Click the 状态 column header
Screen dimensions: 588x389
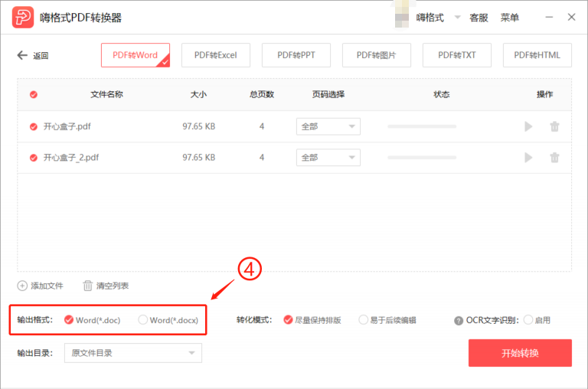(441, 94)
